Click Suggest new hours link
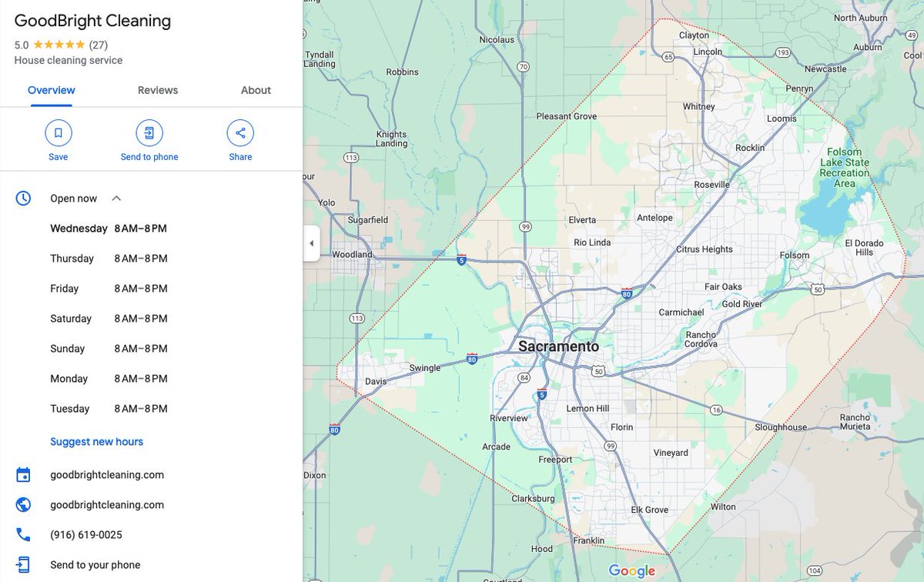Viewport: 924px width, 582px height. 97,442
